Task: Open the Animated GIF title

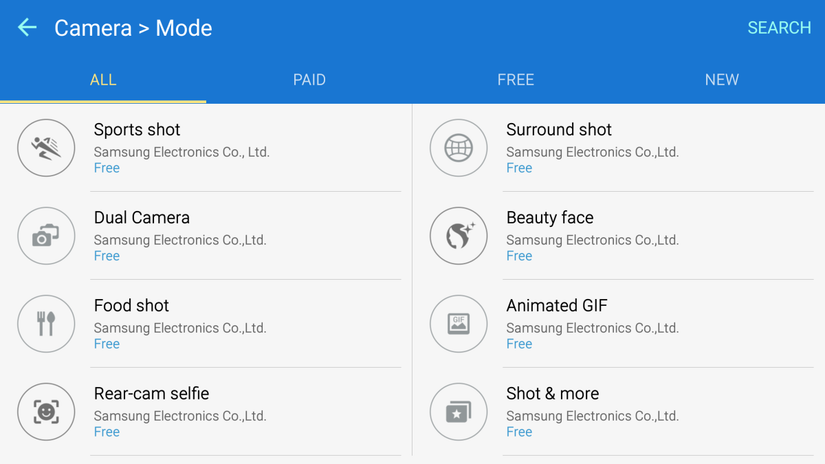Action: click(557, 305)
